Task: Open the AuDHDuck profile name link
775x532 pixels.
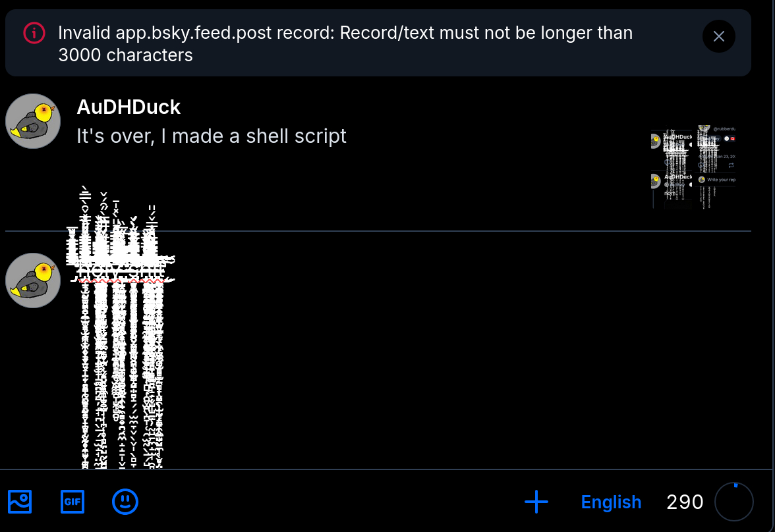Action: tap(129, 107)
